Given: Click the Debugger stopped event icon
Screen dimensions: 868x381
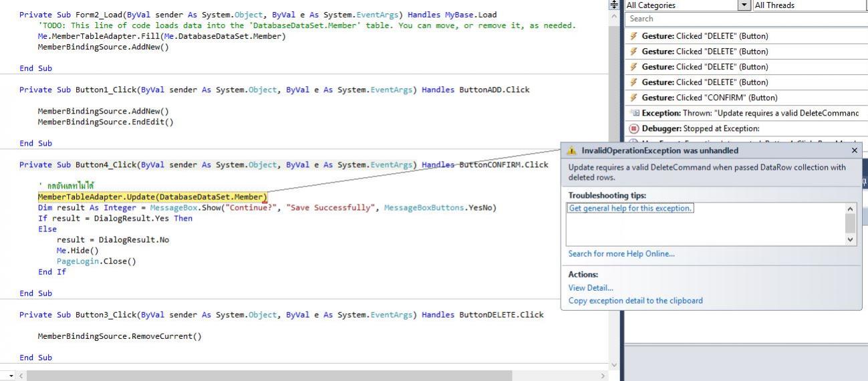Looking at the screenshot, I should point(633,129).
